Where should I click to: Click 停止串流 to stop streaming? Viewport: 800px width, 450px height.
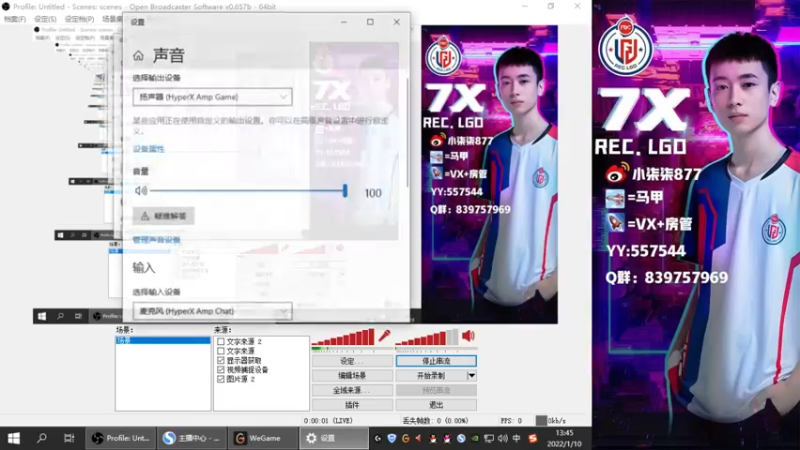[x=436, y=361]
